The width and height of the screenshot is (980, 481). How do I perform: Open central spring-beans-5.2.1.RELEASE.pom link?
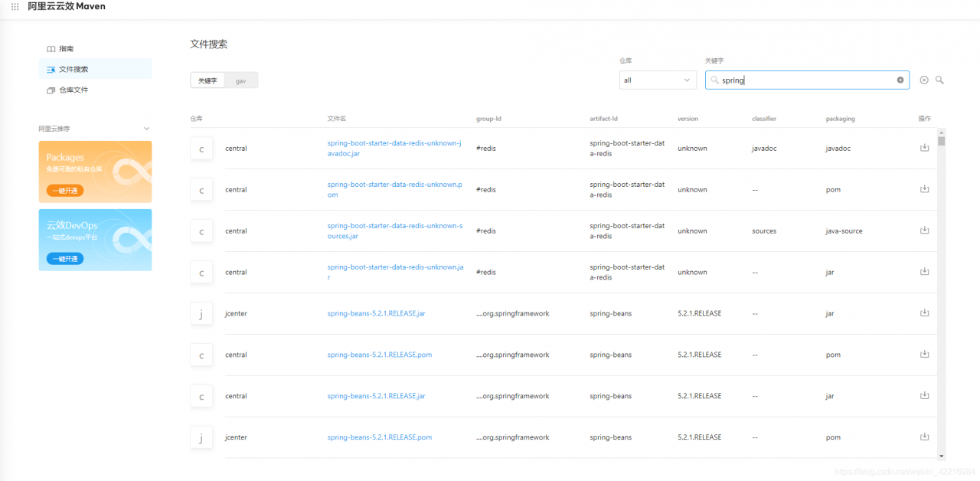380,355
